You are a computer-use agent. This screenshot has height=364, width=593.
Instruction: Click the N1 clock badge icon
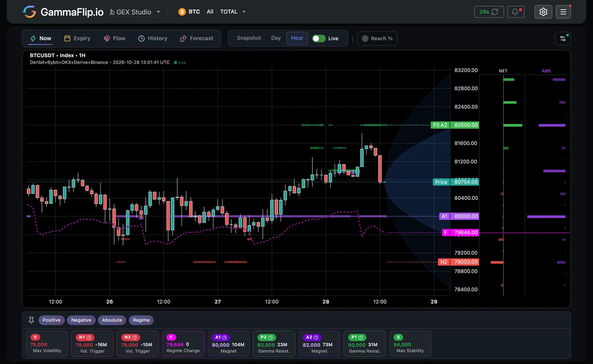click(x=89, y=337)
